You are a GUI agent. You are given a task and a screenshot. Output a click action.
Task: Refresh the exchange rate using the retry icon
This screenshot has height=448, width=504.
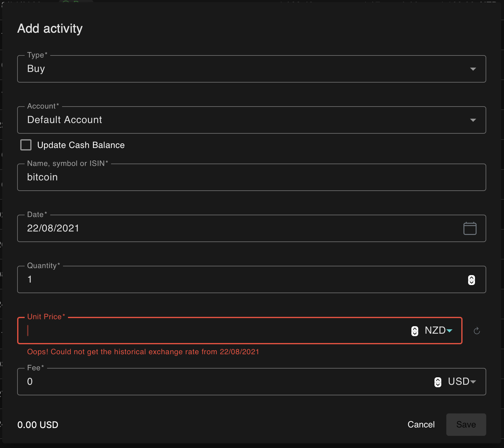(477, 331)
